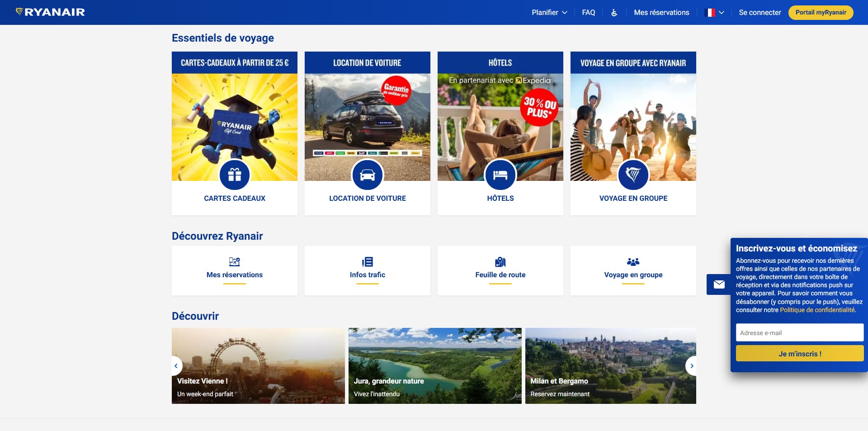The width and height of the screenshot is (868, 431).
Task: Click the Ryanair harp group travel icon
Action: coord(633,175)
